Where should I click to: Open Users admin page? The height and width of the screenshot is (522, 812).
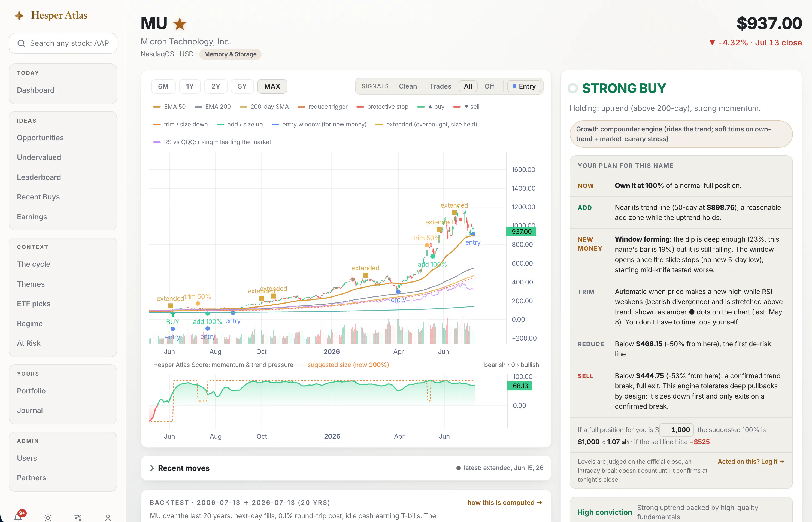(27, 458)
